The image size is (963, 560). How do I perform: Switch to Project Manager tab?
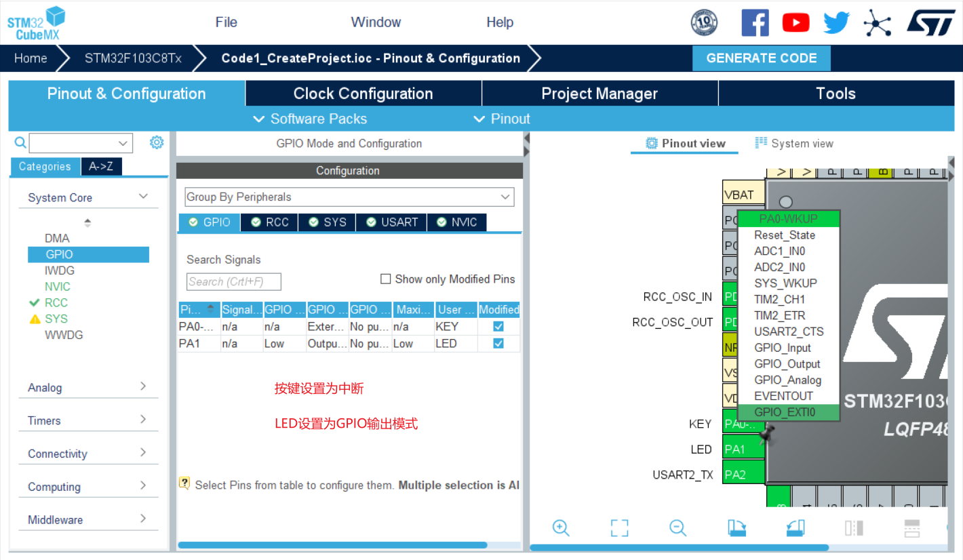pyautogui.click(x=600, y=94)
